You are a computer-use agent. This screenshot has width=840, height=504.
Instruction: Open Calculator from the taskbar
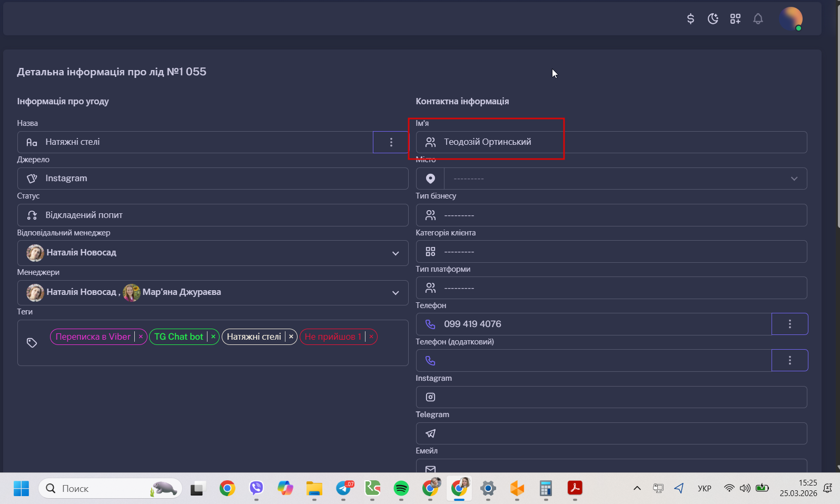(x=546, y=488)
